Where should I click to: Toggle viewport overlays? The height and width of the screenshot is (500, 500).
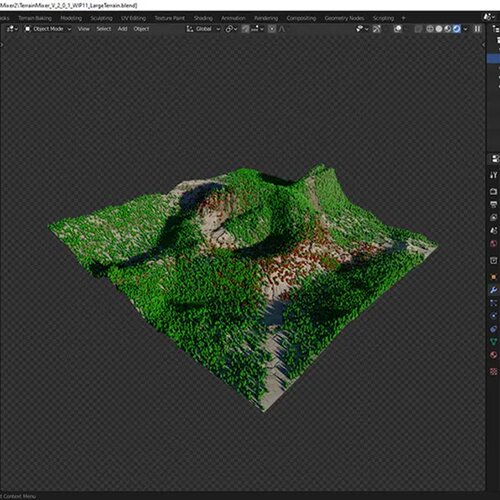pyautogui.click(x=397, y=29)
